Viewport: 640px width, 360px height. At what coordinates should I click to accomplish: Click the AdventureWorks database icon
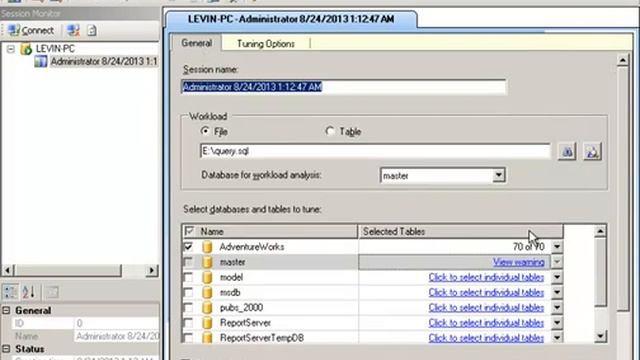tap(207, 247)
